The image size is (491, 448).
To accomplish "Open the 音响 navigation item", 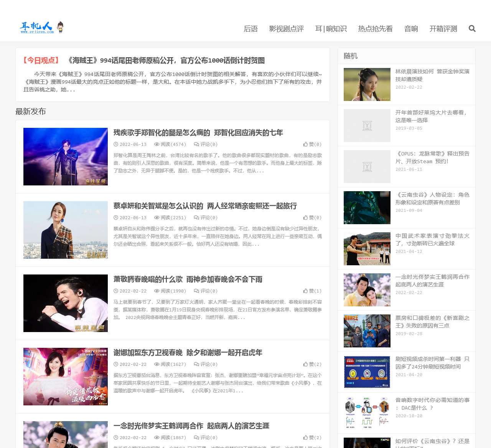I will click(x=411, y=29).
